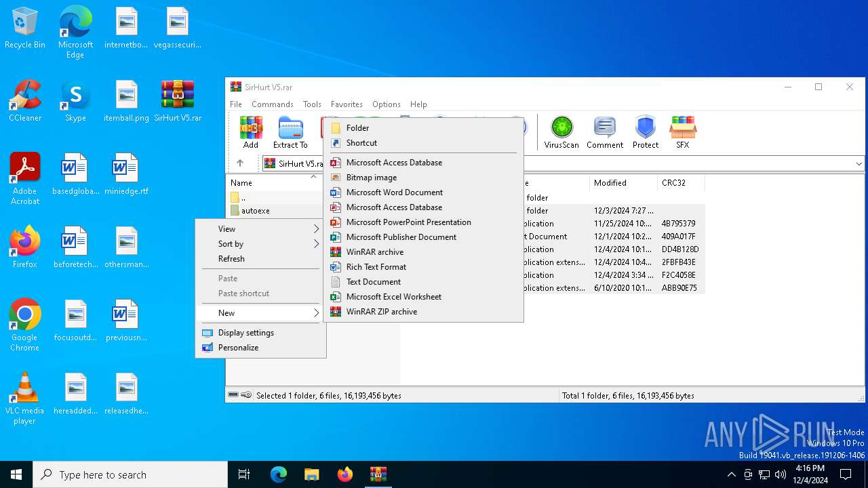
Task: Click the Add toolbar icon in WinRAR
Action: tap(251, 132)
